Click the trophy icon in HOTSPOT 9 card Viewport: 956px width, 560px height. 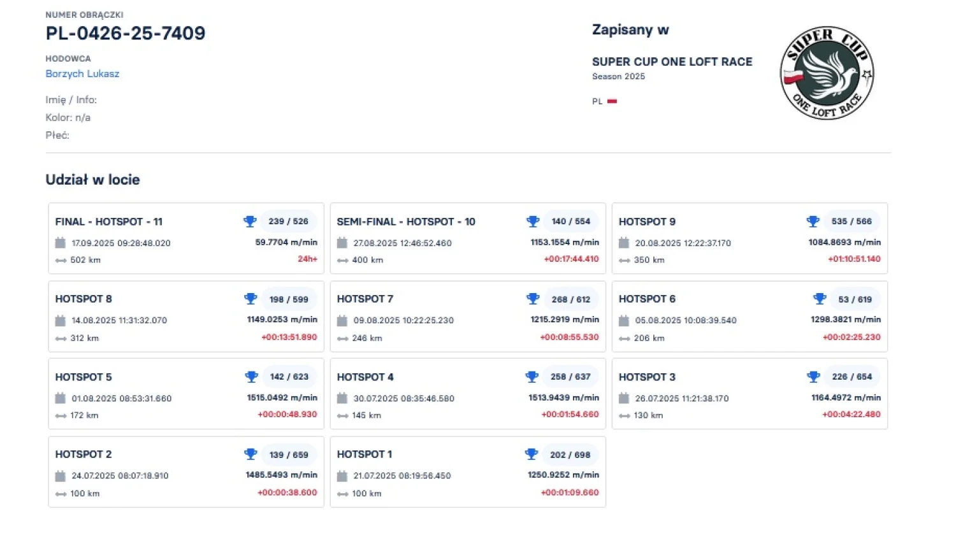tap(813, 221)
